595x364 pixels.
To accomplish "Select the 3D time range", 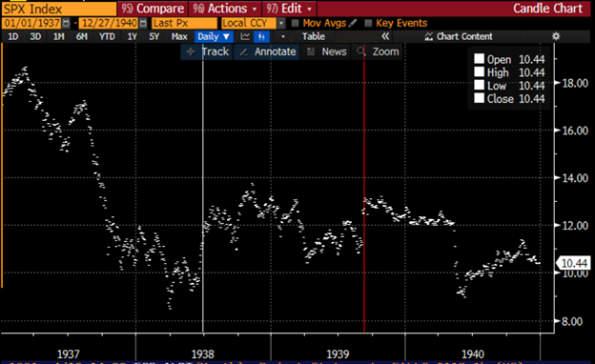I will click(35, 36).
